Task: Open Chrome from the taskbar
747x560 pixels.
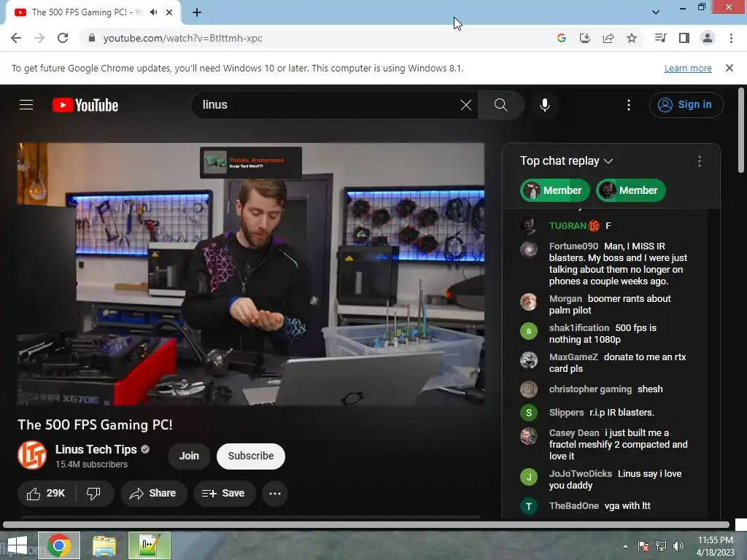Action: coord(59,545)
